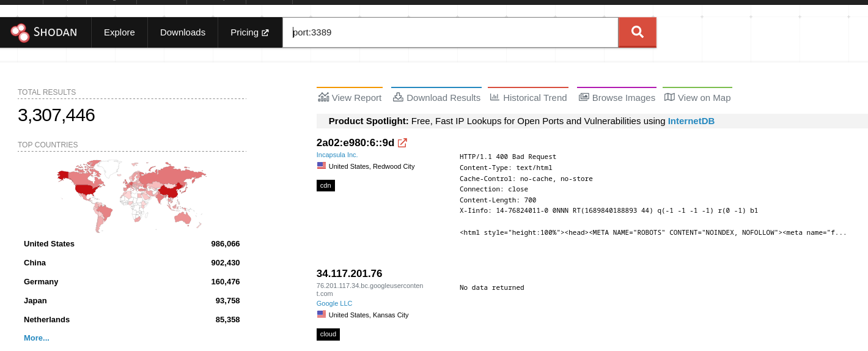Click the Historical Trend bar-chart icon
This screenshot has width=868, height=351.
tap(495, 97)
